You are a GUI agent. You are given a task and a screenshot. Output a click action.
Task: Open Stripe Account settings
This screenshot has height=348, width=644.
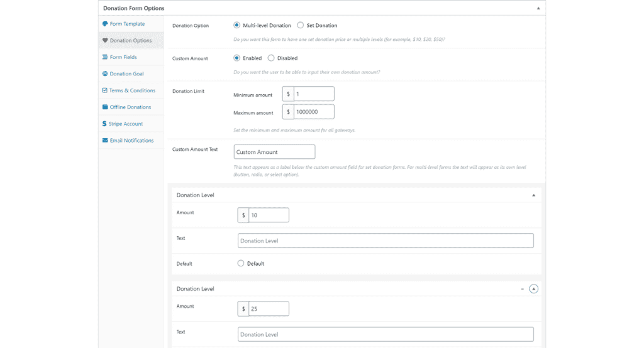[x=131, y=124]
